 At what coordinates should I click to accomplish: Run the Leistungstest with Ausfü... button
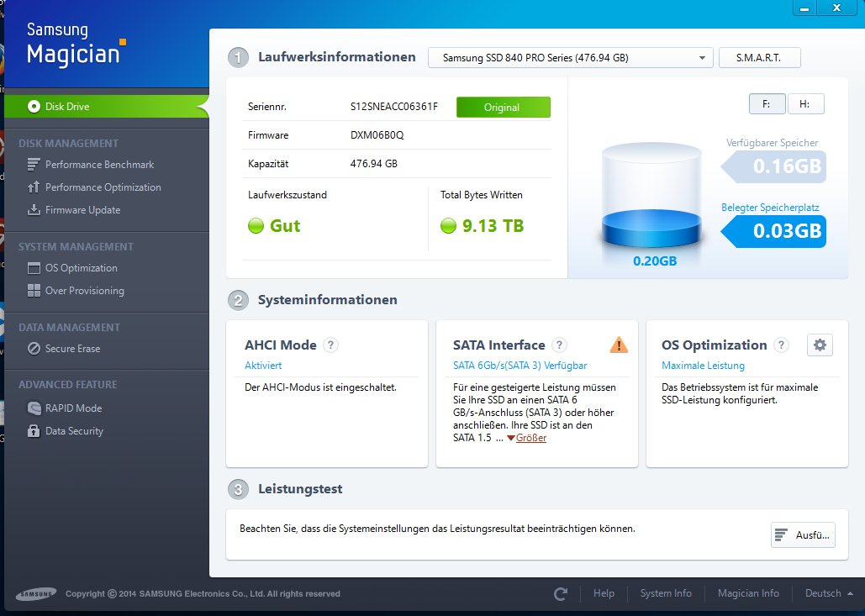(x=803, y=535)
